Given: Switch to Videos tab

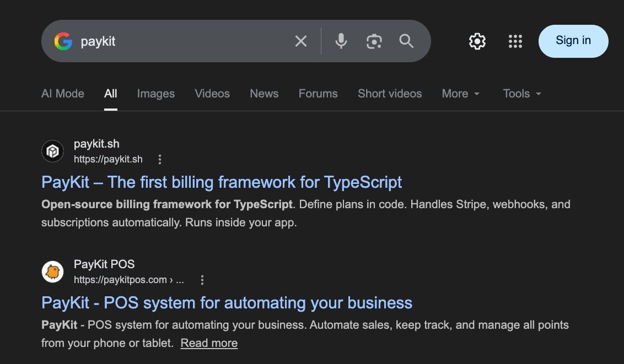Looking at the screenshot, I should [x=212, y=94].
